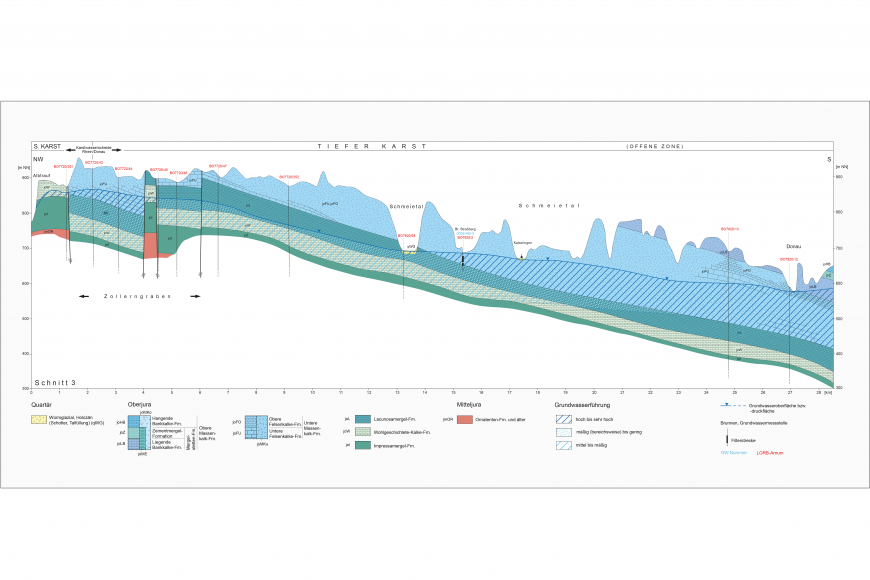Select the Wohlgeschichtete-Kalke-Fm. legend swatch

pos(362,432)
